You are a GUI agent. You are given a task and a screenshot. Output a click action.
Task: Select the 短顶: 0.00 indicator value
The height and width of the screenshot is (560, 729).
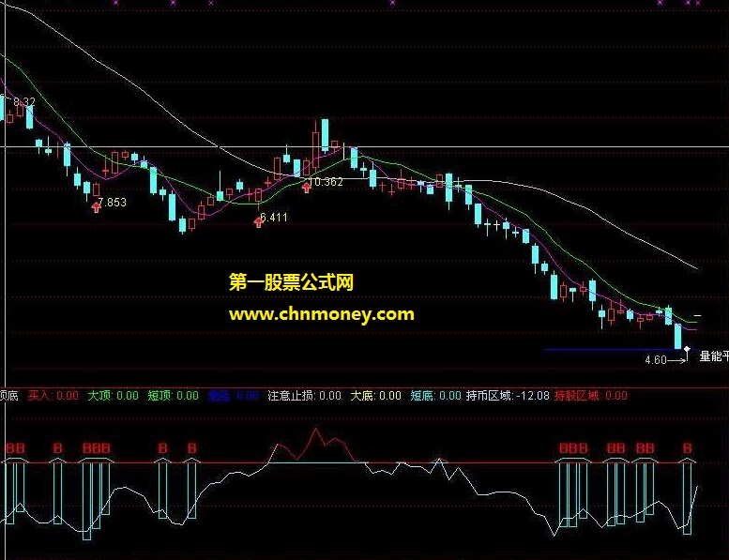tap(174, 396)
